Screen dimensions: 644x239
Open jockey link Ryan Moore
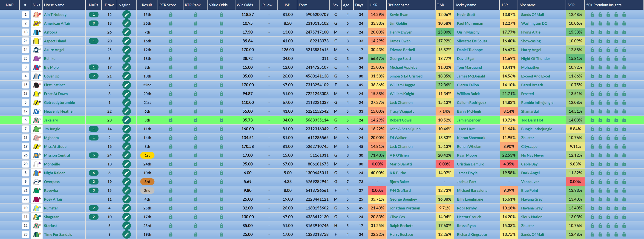coord(467,155)
